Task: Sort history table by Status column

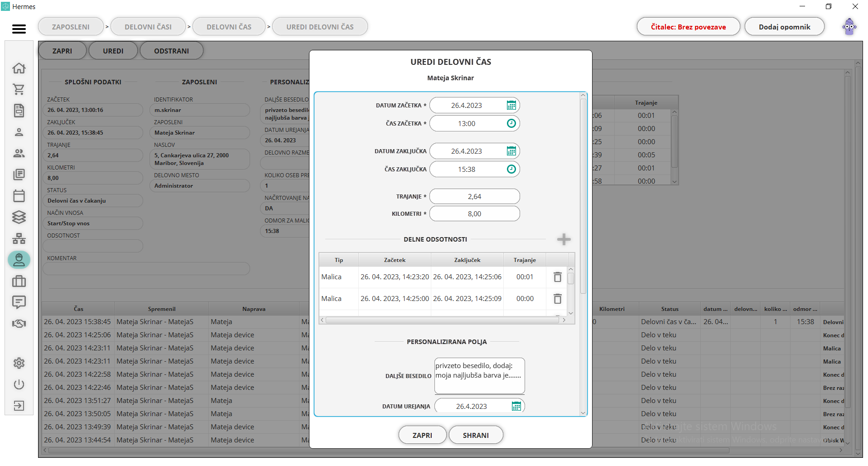Action: click(670, 309)
